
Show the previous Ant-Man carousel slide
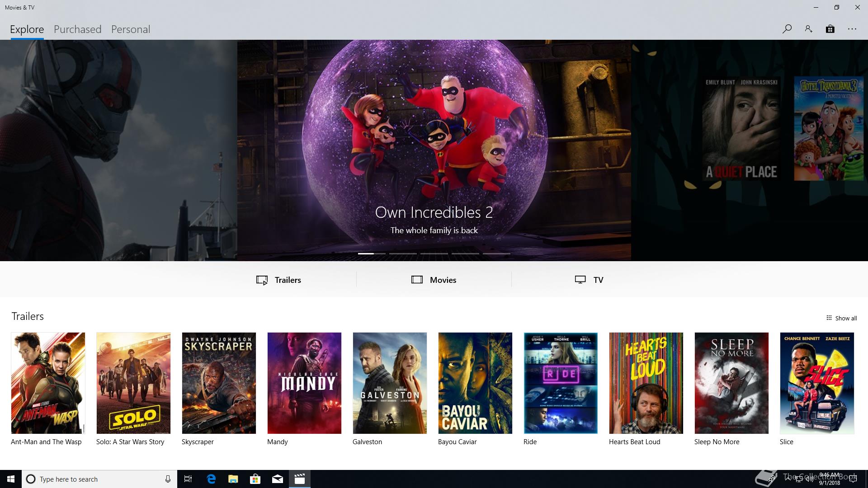coord(118,150)
